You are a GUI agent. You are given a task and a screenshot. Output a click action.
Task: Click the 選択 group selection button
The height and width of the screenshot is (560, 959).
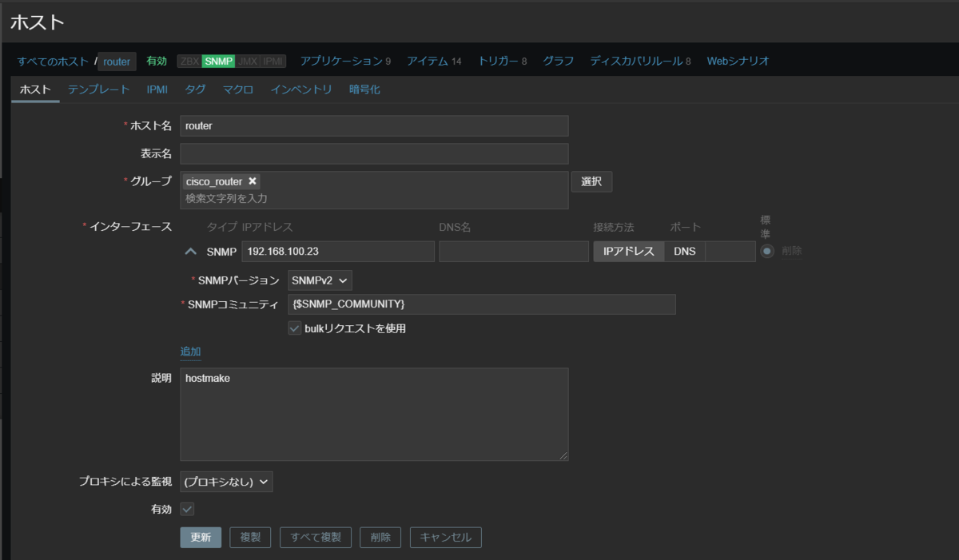(591, 181)
